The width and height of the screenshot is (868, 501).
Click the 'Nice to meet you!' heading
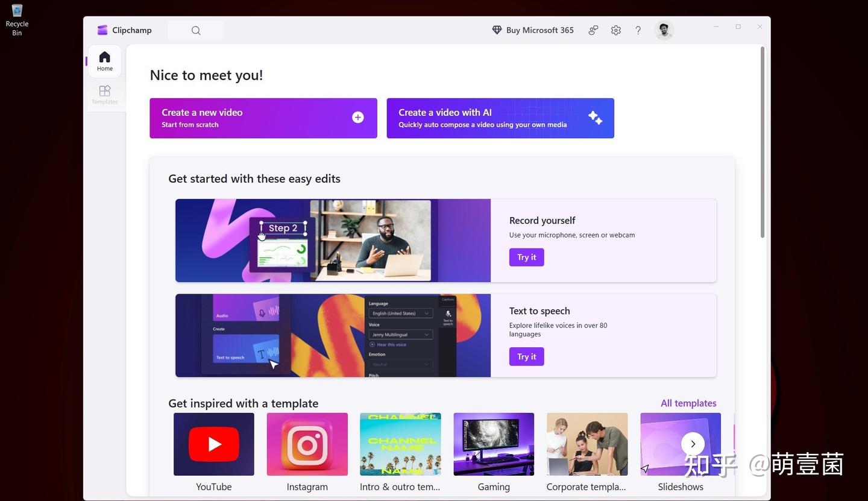206,75
